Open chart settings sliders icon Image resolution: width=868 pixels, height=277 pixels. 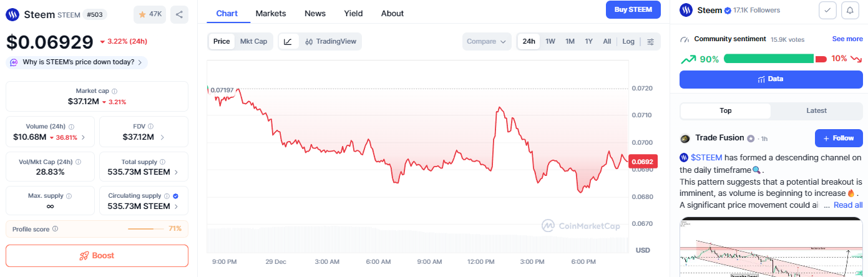(x=650, y=42)
